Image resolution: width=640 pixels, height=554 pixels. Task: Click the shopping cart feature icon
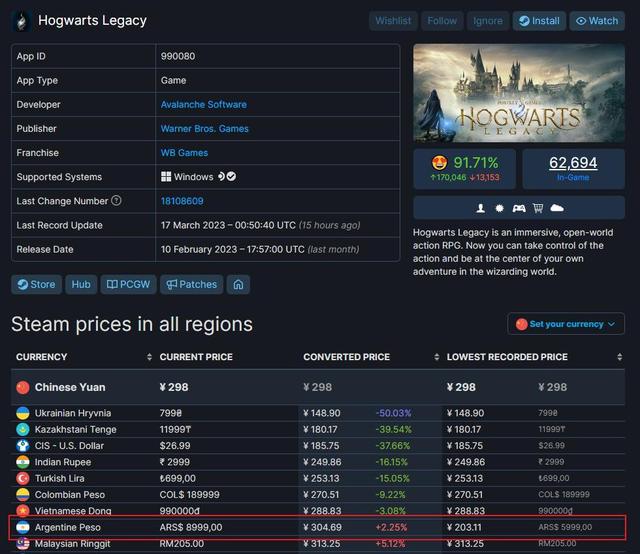pyautogui.click(x=537, y=208)
